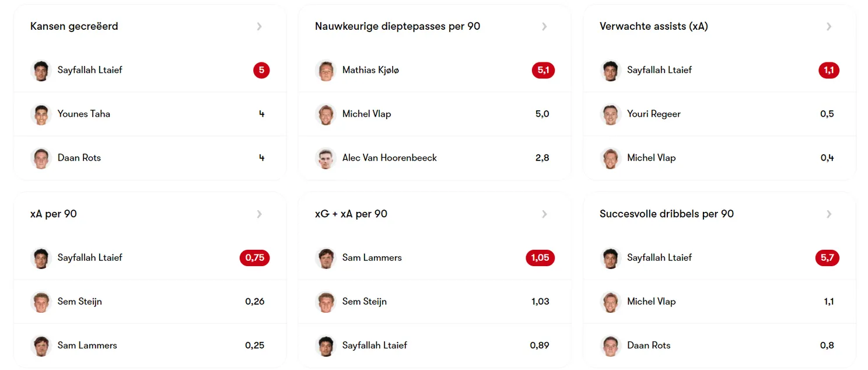This screenshot has height=370, width=868.
Task: Click the red 5,1 badge next to Kjølø
Action: [x=543, y=70]
